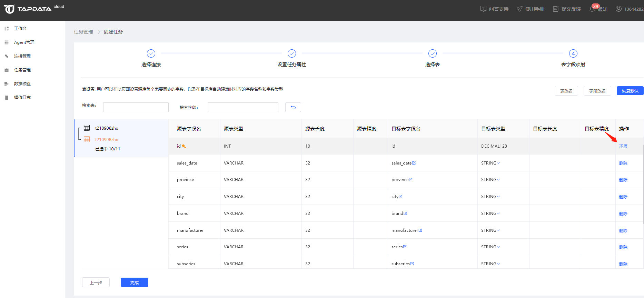Click the notification bell icon

pyautogui.click(x=592, y=9)
